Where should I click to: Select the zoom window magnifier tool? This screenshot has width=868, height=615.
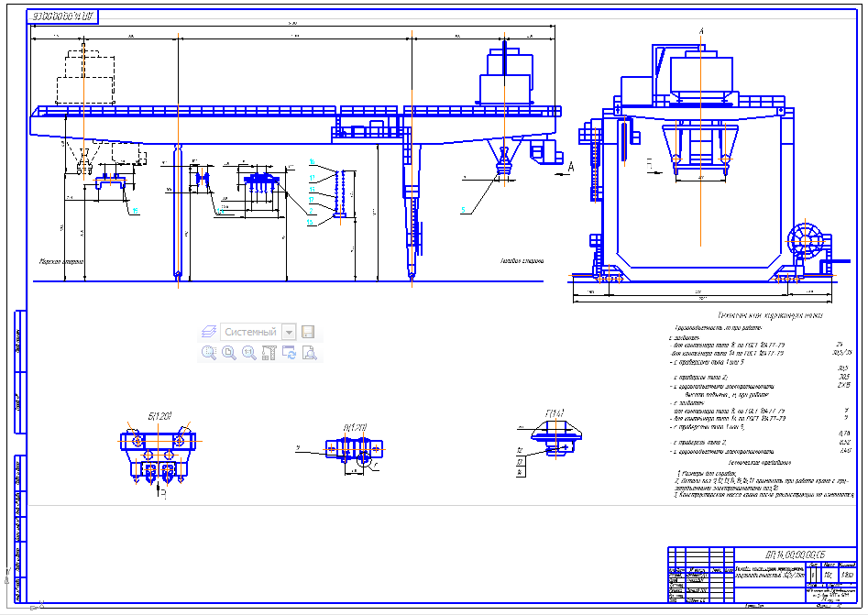tap(209, 353)
